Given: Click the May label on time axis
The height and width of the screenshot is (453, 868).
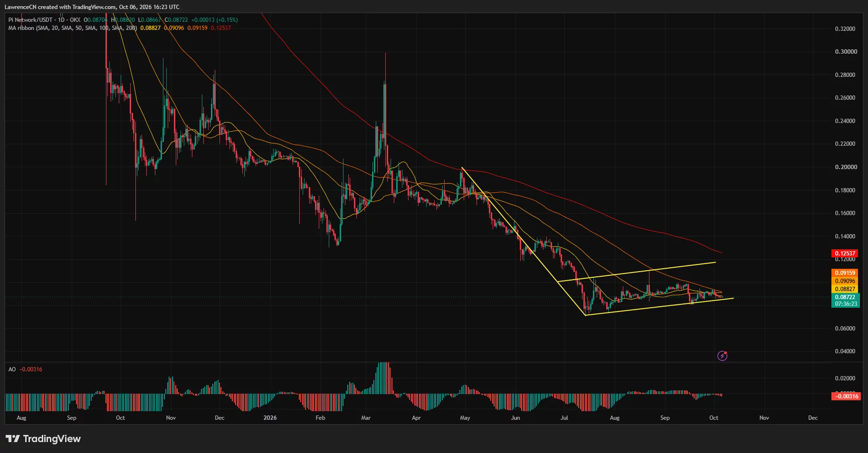Looking at the screenshot, I should [x=465, y=418].
